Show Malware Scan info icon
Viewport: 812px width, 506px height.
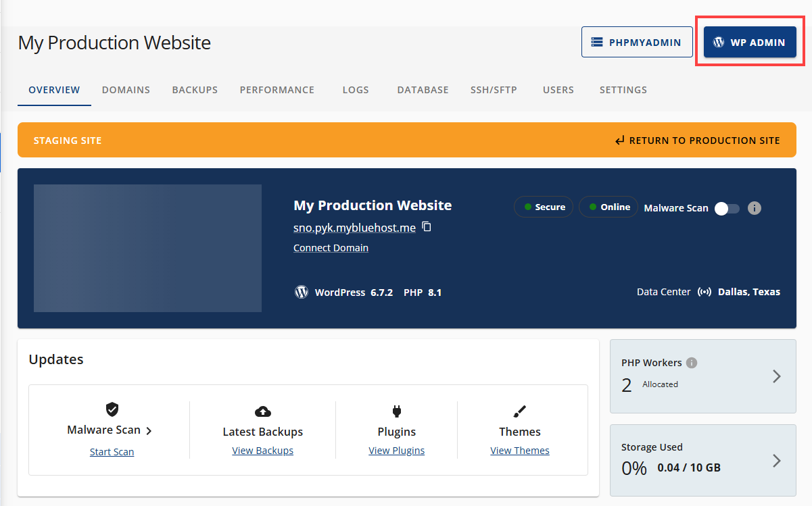tap(755, 208)
